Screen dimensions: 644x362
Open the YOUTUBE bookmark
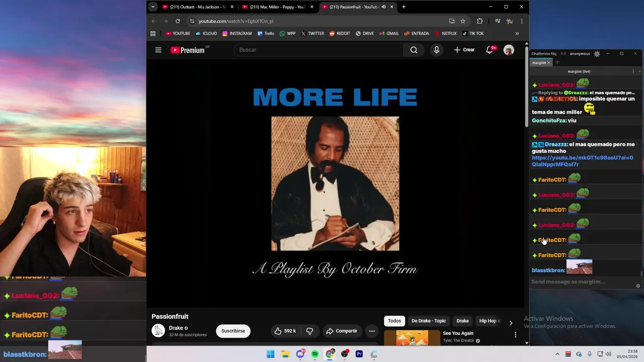[x=178, y=34]
